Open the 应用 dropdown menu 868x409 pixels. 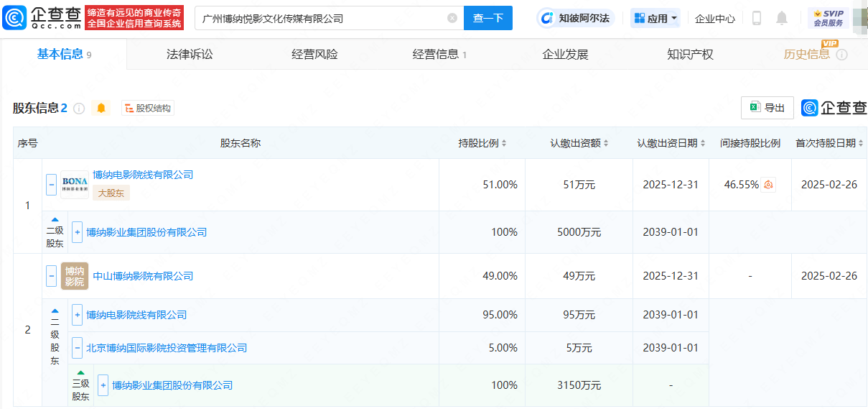tap(655, 18)
